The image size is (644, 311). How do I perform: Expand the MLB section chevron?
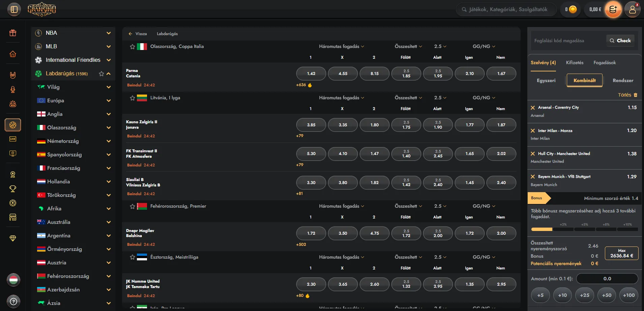(x=109, y=47)
